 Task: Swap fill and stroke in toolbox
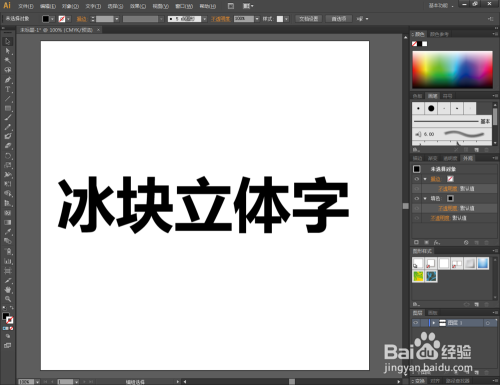tap(12, 307)
